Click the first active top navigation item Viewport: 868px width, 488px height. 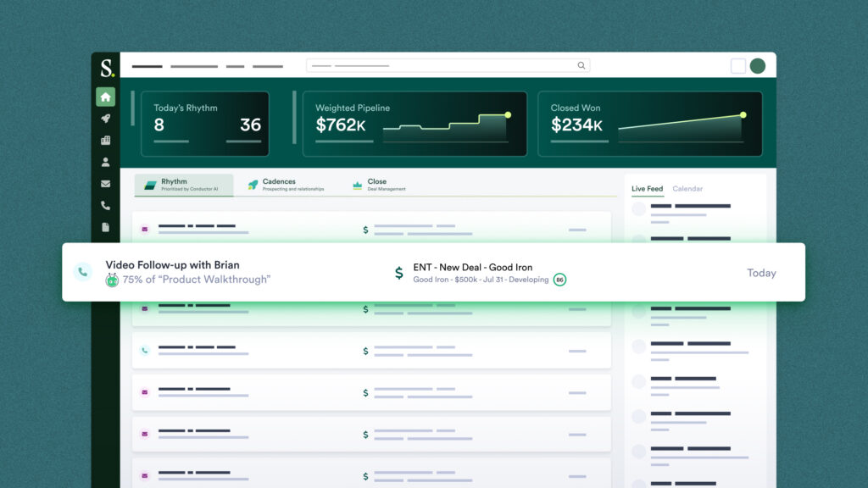[147, 66]
